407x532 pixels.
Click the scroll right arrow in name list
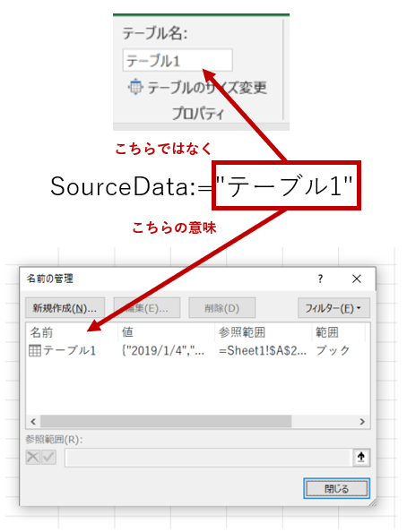(x=362, y=422)
